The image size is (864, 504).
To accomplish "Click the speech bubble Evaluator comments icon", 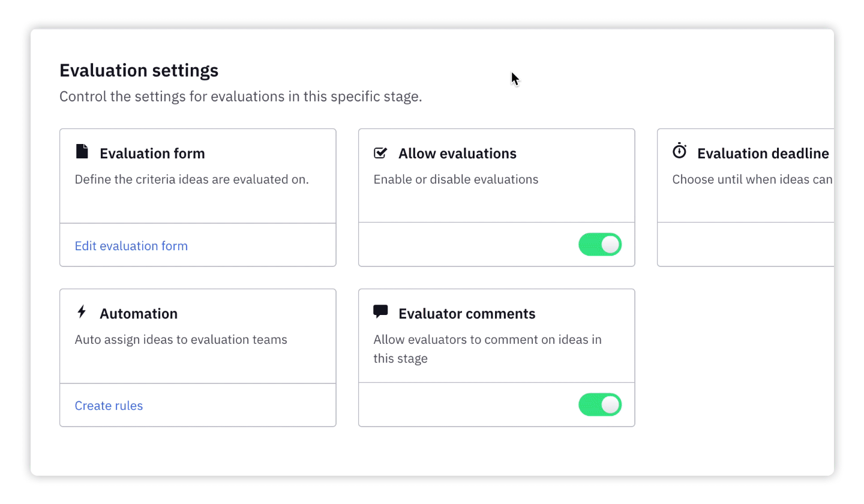I will click(380, 311).
